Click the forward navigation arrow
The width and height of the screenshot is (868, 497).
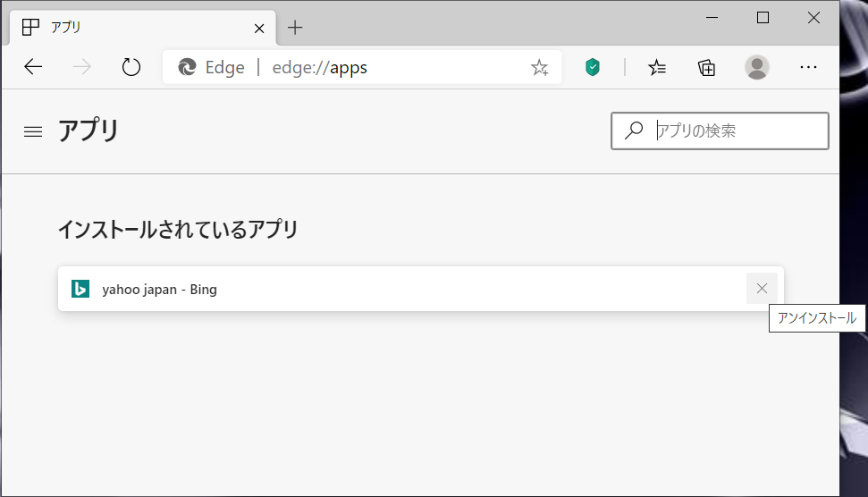[82, 68]
